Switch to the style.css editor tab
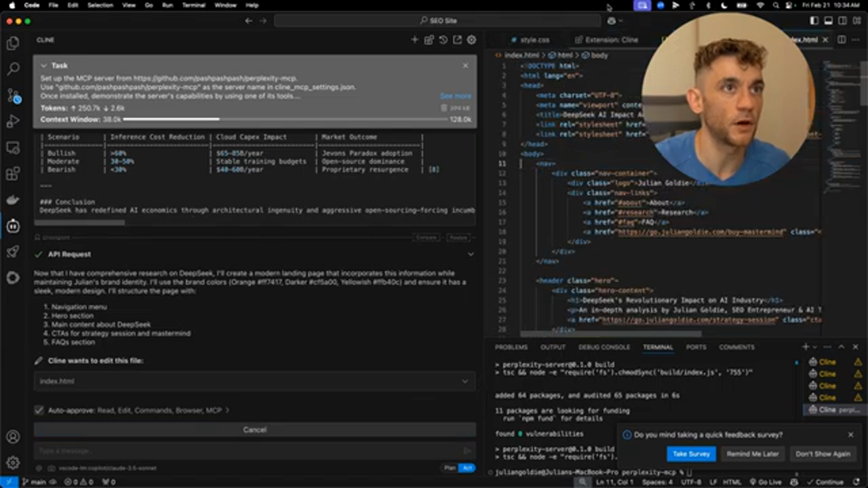Image resolution: width=868 pixels, height=488 pixels. 530,40
